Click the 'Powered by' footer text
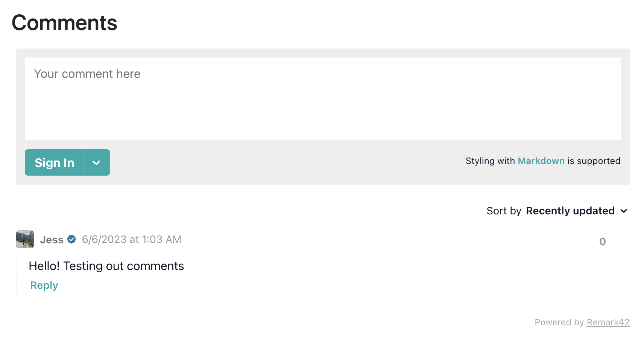The image size is (644, 349). point(559,322)
